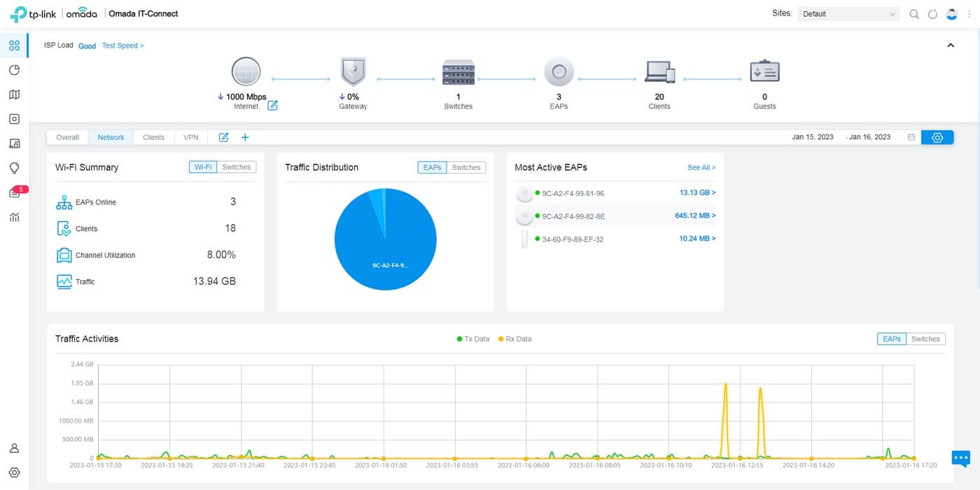This screenshot has width=980, height=490.
Task: Switch to the VPN tab
Action: 191,137
